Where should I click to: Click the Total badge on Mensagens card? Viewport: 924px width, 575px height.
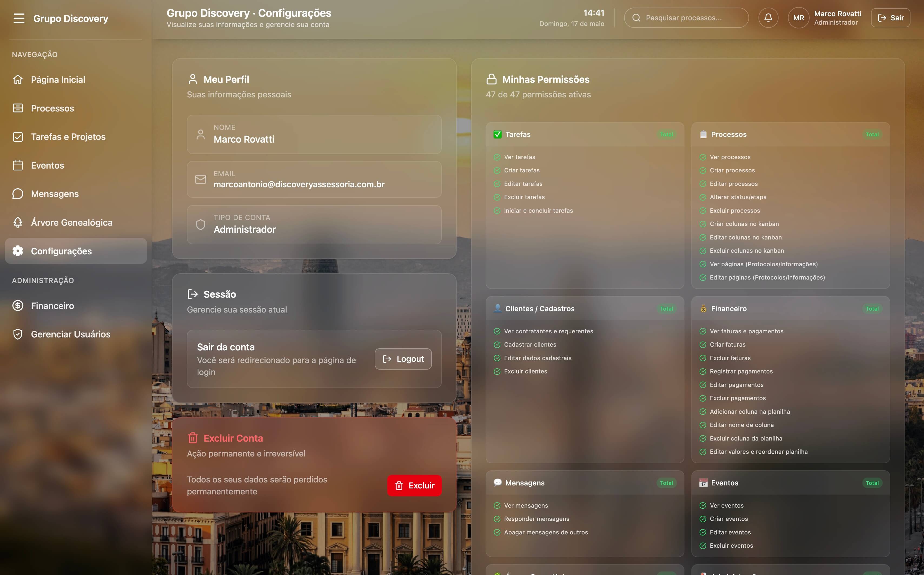tap(666, 482)
